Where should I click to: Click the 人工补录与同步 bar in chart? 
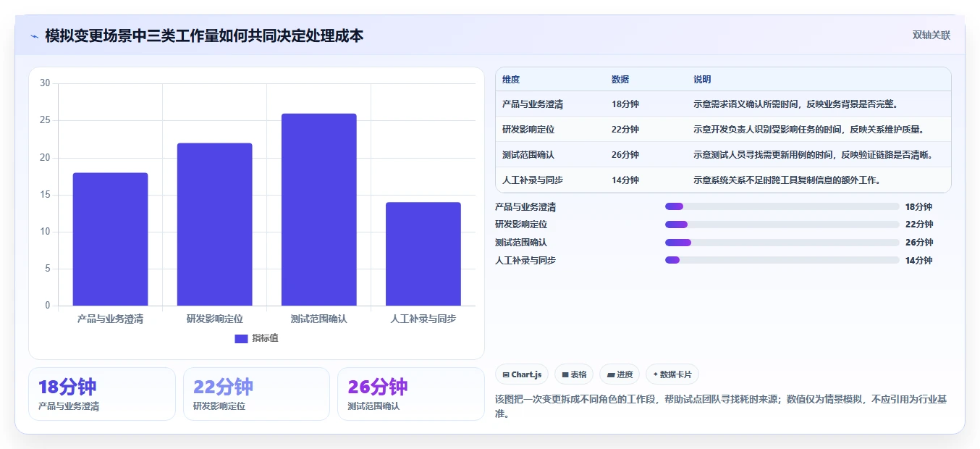point(423,254)
